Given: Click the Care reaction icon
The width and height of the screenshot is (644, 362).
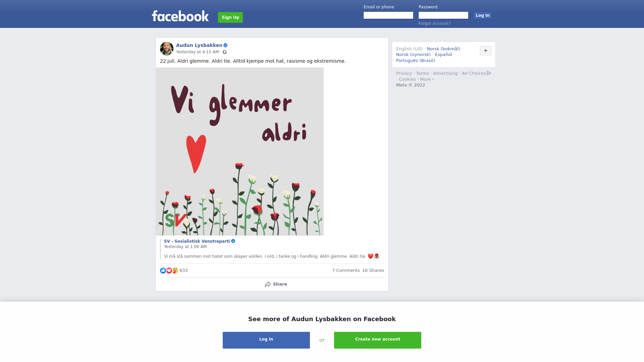Looking at the screenshot, I should click(x=175, y=270).
